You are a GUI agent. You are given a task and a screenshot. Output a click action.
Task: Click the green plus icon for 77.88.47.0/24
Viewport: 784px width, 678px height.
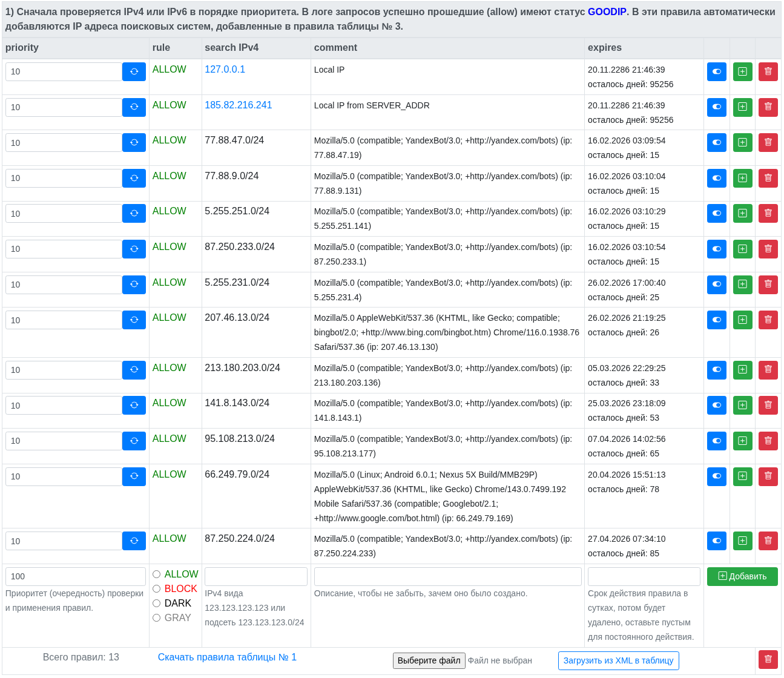click(x=742, y=142)
